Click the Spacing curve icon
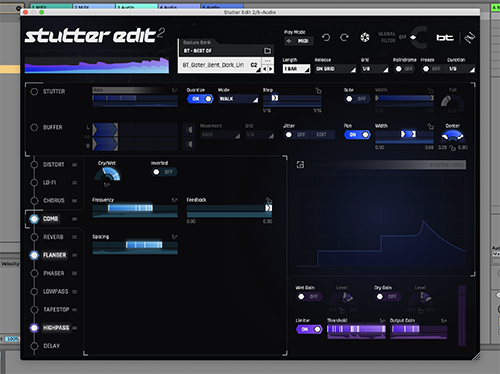The width and height of the screenshot is (500, 374). click(174, 237)
